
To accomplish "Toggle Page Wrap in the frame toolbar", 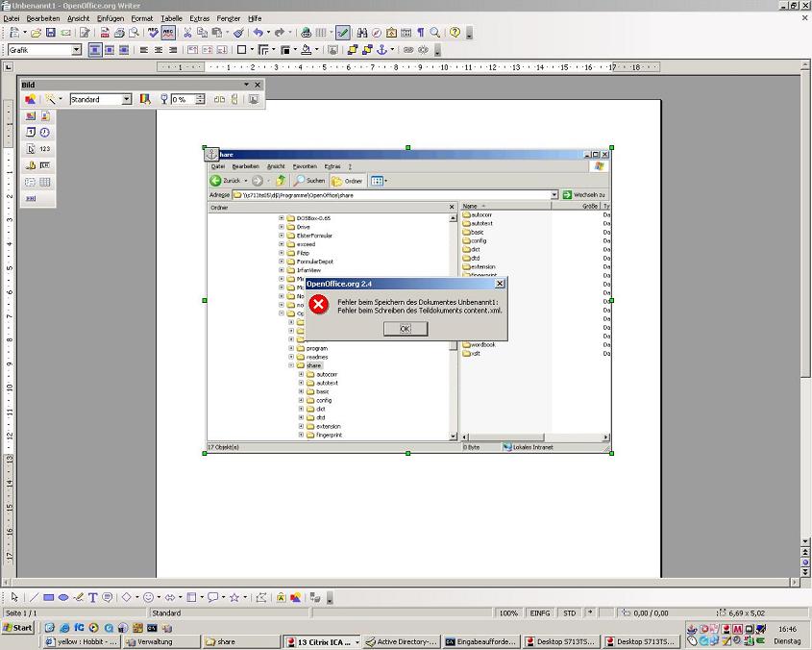I will 110,50.
